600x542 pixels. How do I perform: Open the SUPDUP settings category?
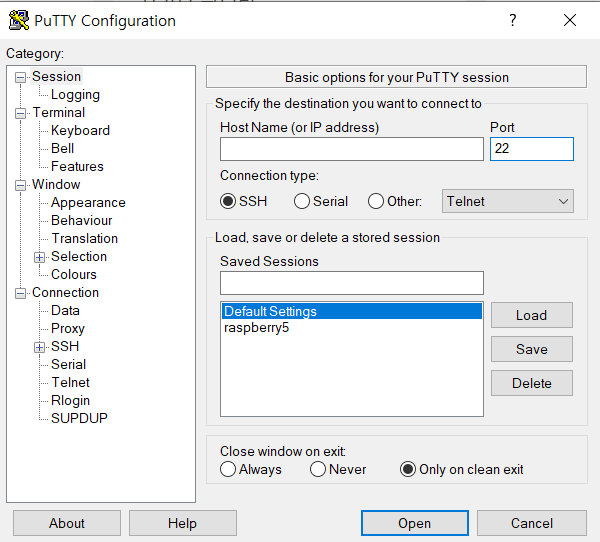pos(79,418)
